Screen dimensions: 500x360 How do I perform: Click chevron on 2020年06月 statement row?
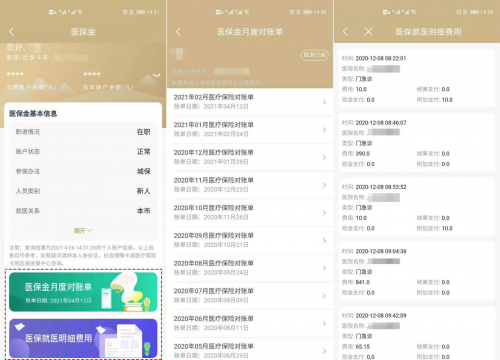pyautogui.click(x=324, y=323)
